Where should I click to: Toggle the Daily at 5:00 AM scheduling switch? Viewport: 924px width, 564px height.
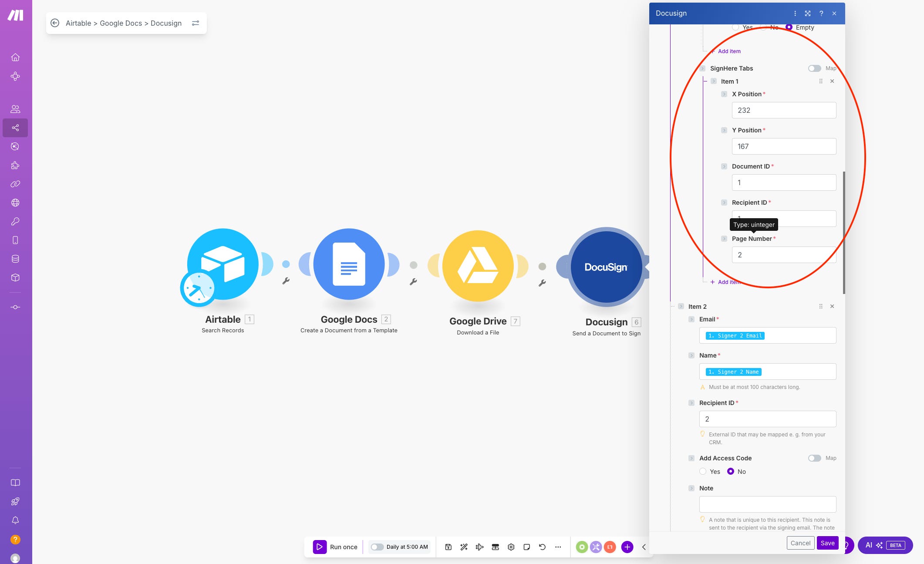[x=377, y=547]
